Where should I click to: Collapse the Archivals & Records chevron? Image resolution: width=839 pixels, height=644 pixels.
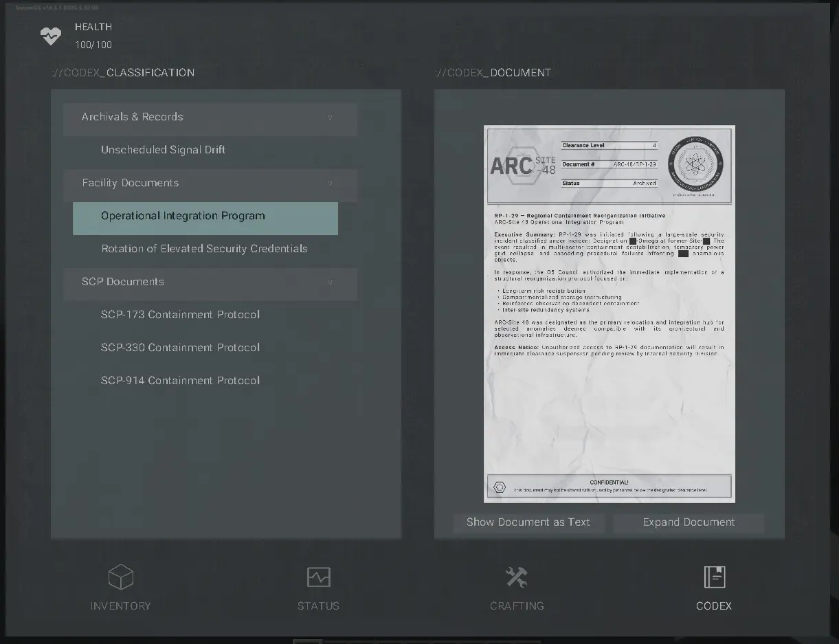pyautogui.click(x=330, y=118)
